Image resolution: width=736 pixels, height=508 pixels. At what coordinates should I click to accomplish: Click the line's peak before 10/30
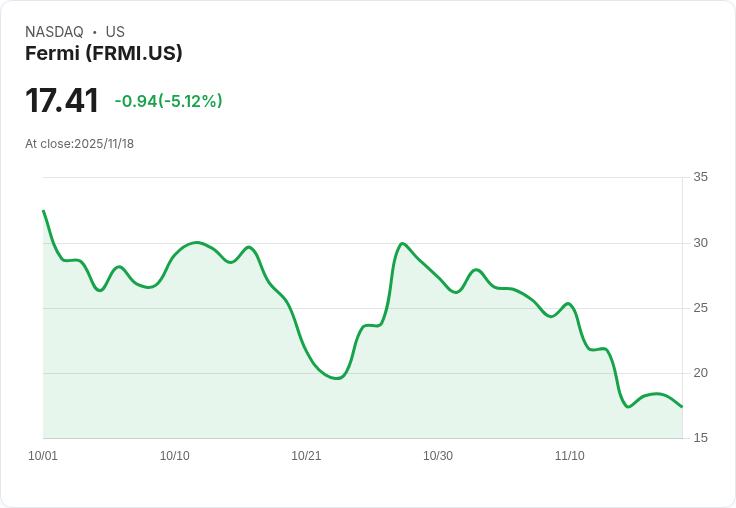pyautogui.click(x=402, y=243)
